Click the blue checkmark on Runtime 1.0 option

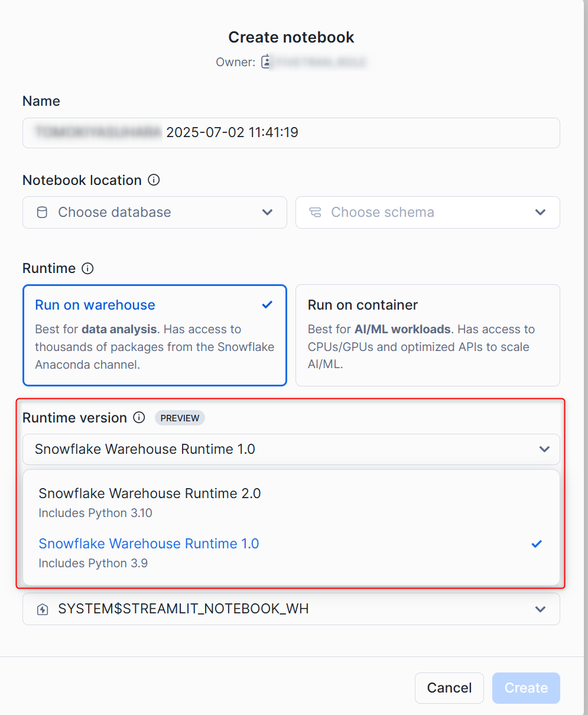tap(537, 544)
